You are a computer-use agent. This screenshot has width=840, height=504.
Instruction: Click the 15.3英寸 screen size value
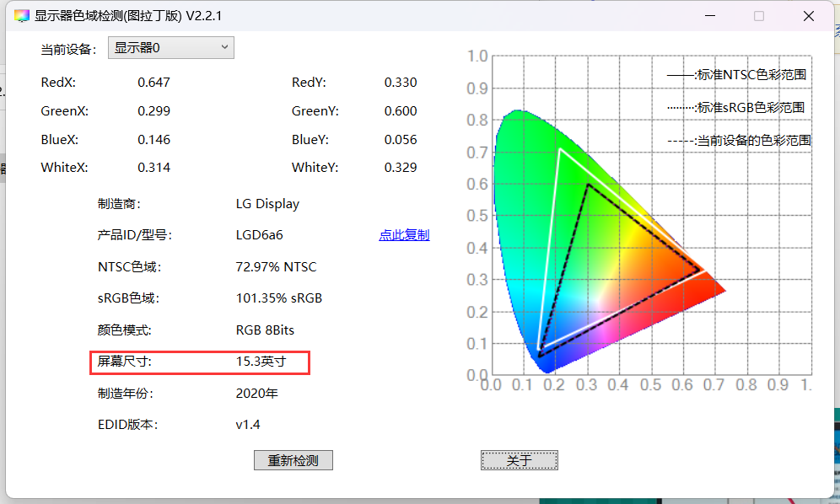pyautogui.click(x=261, y=362)
